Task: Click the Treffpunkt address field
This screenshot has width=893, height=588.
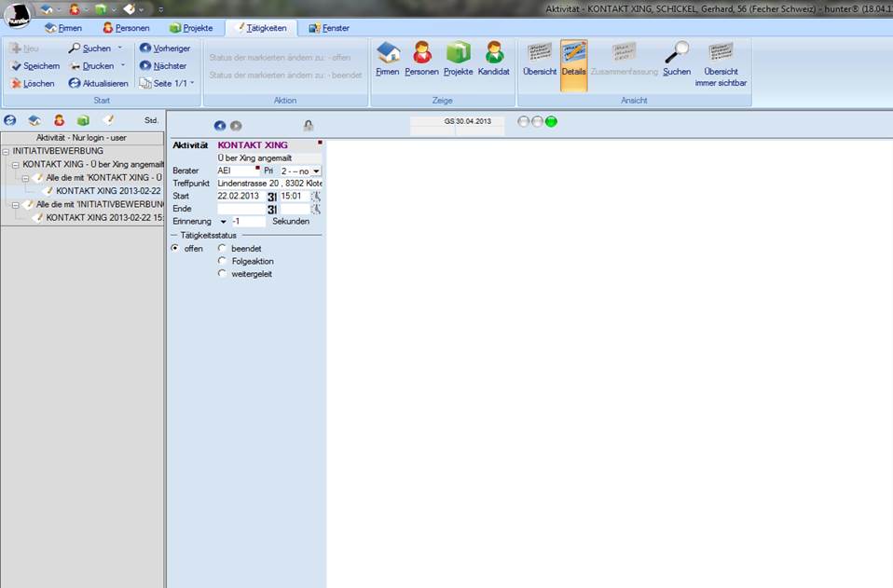Action: pos(269,184)
